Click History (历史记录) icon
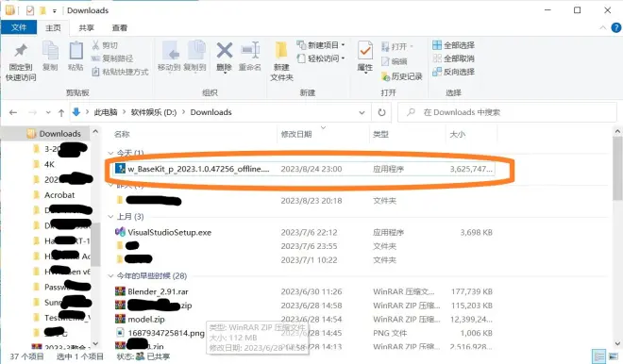The height and width of the screenshot is (364, 623). click(385, 75)
